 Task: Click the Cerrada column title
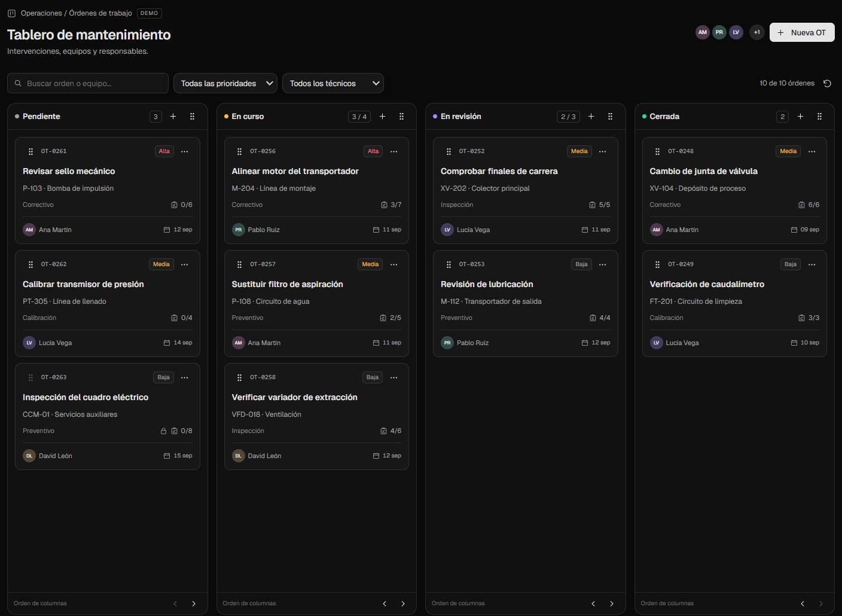point(664,117)
